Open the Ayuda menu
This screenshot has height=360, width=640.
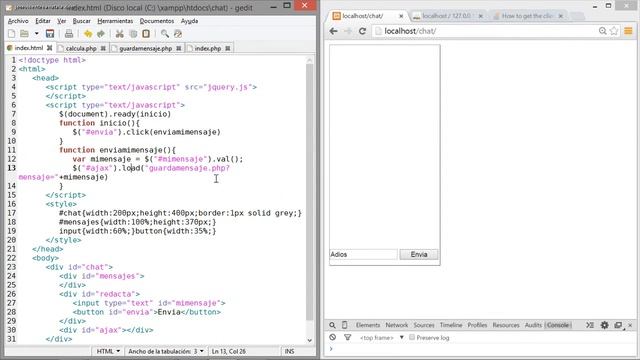point(189,21)
